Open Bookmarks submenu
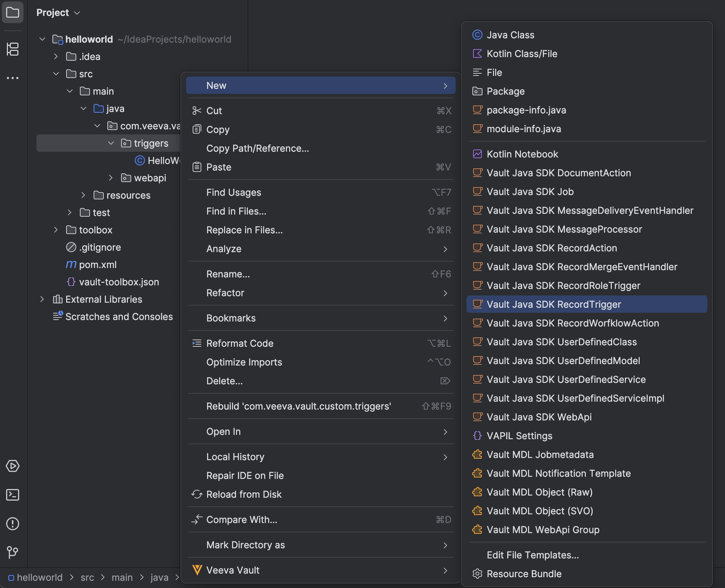Image resolution: width=725 pixels, height=588 pixels. coord(321,318)
